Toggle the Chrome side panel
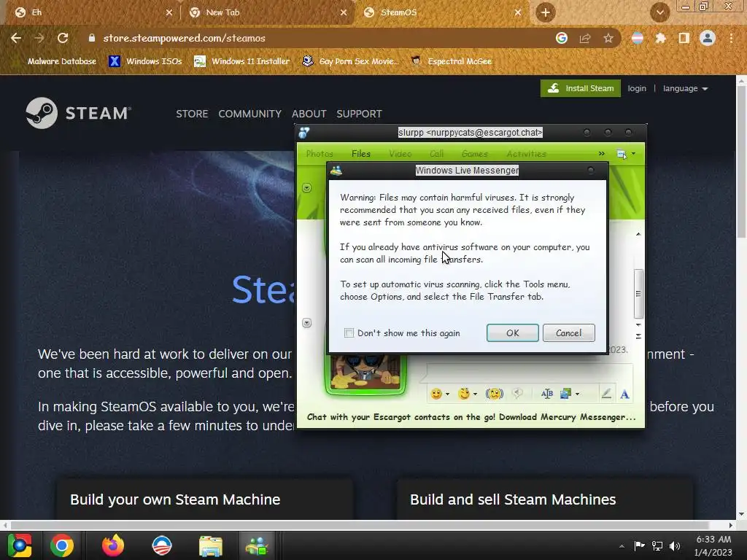The image size is (747, 560). click(x=684, y=38)
